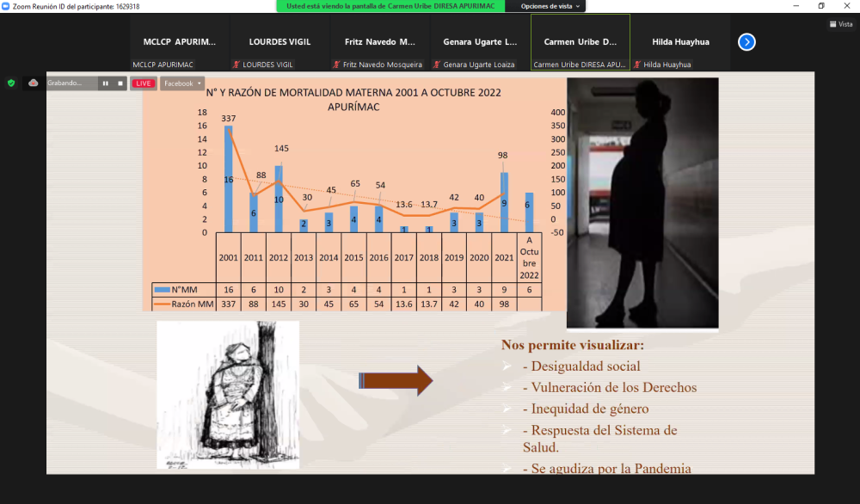Click the green encryption shield icon
The height and width of the screenshot is (504, 860).
[11, 83]
